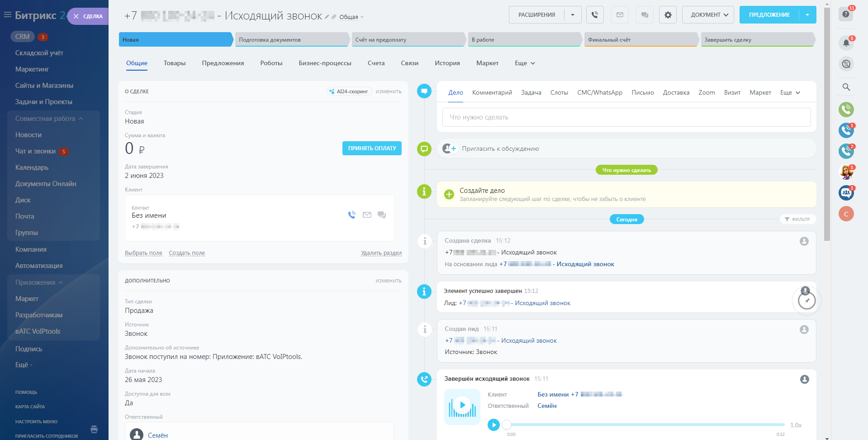Set stage to 'Подготовка документов'
868x440 pixels.
point(292,40)
